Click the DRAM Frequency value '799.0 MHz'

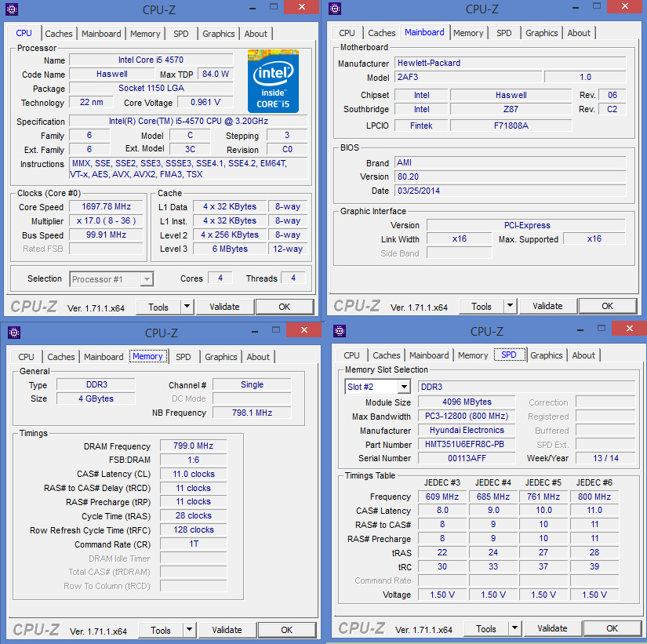pos(193,446)
